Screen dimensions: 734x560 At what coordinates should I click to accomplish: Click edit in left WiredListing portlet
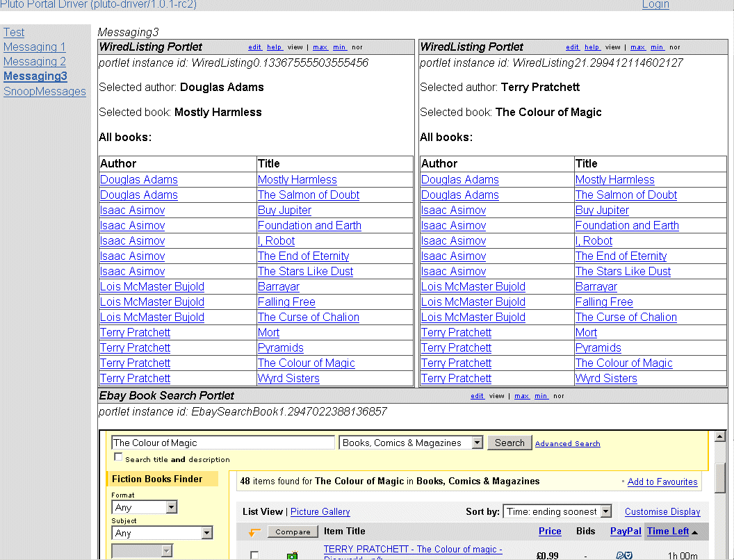(x=254, y=47)
